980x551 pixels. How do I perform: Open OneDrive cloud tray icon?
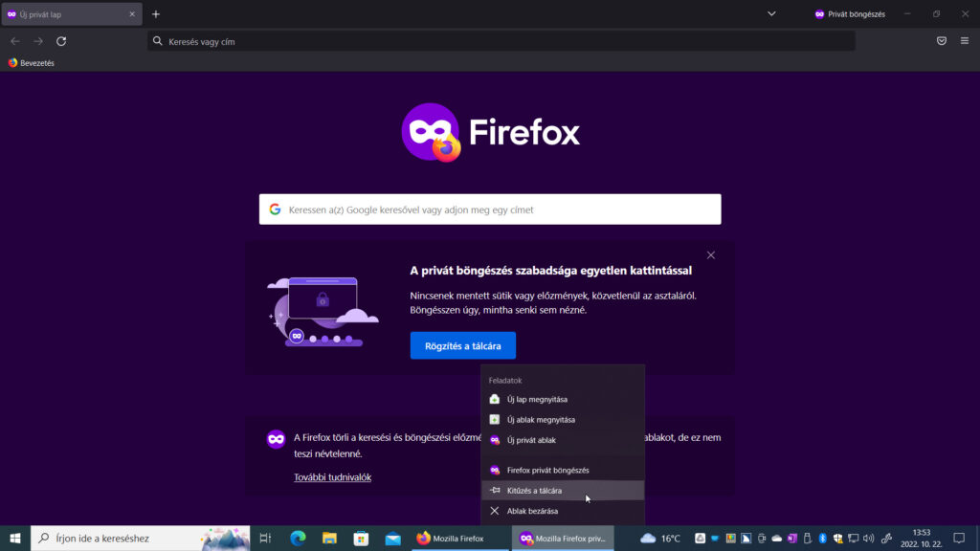pos(777,538)
